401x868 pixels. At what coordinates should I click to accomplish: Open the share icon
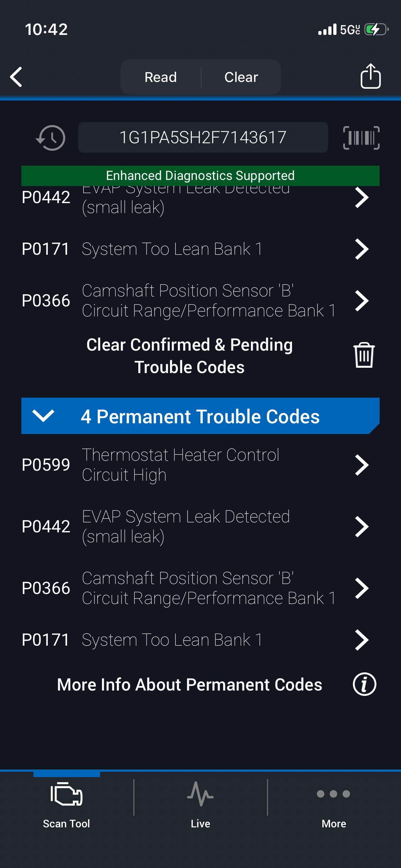[x=370, y=76]
